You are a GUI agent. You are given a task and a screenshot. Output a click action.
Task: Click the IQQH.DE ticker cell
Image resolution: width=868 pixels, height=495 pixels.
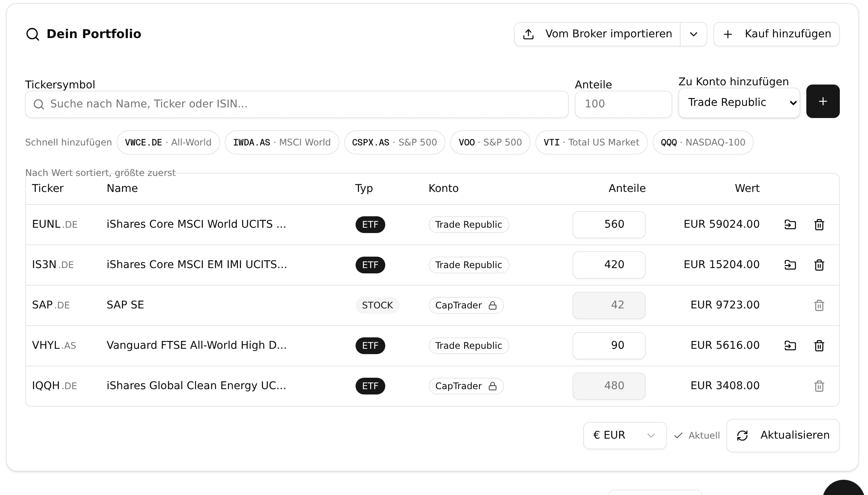54,386
